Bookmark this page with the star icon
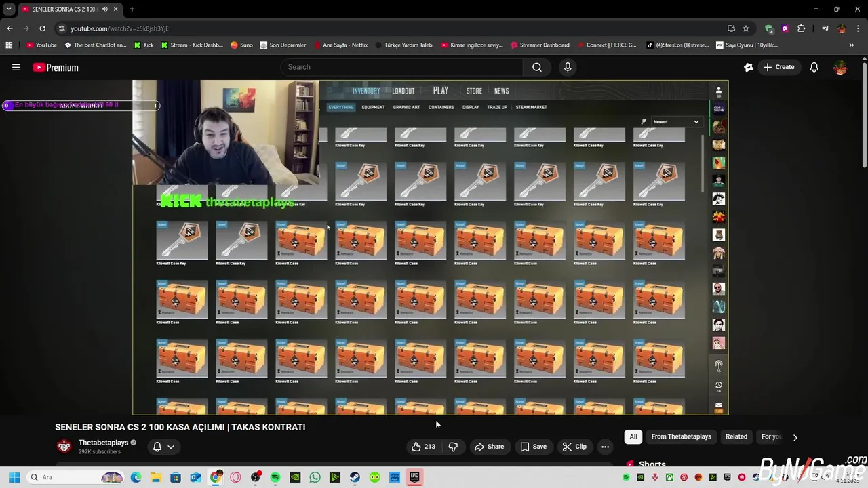Viewport: 868px width, 488px height. 746,28
